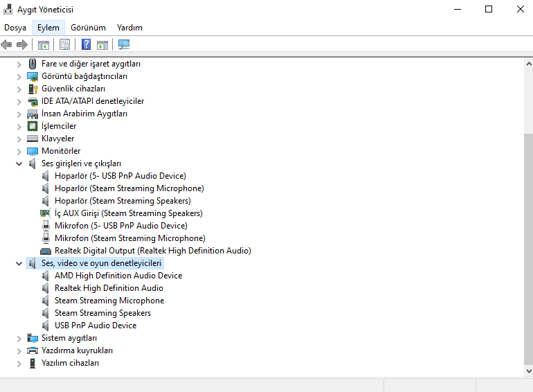Select the Yazılım cihazları icon
This screenshot has width=533, height=392.
click(x=33, y=363)
